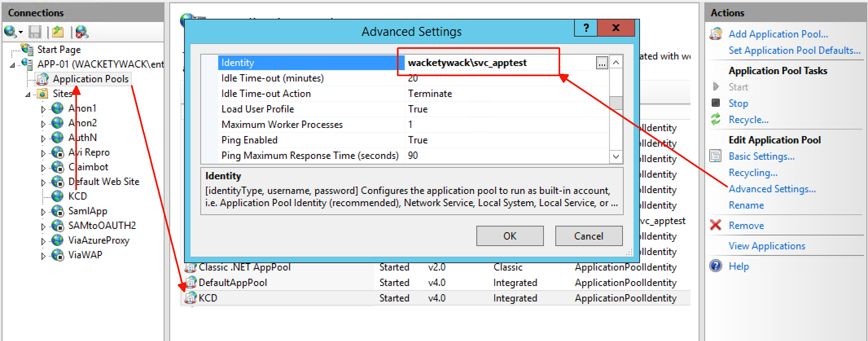Expand the ViaWAP site
This screenshot has width=868, height=341.
(43, 256)
